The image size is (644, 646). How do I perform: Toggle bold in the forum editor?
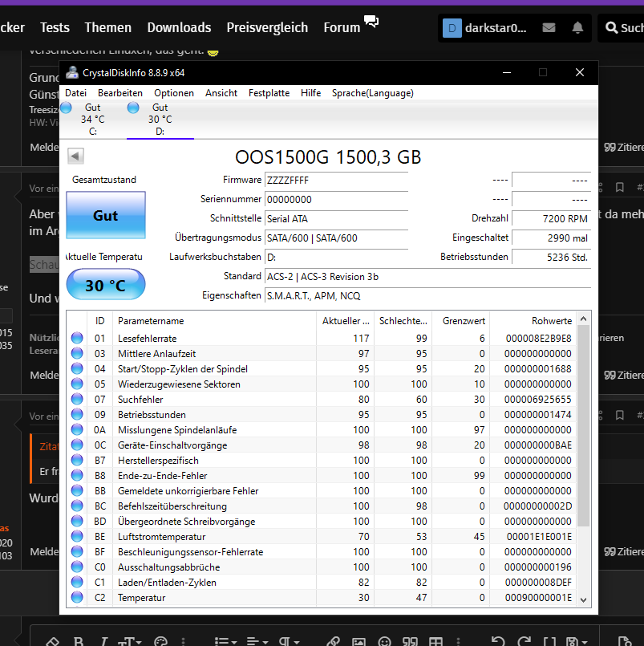pyautogui.click(x=79, y=641)
